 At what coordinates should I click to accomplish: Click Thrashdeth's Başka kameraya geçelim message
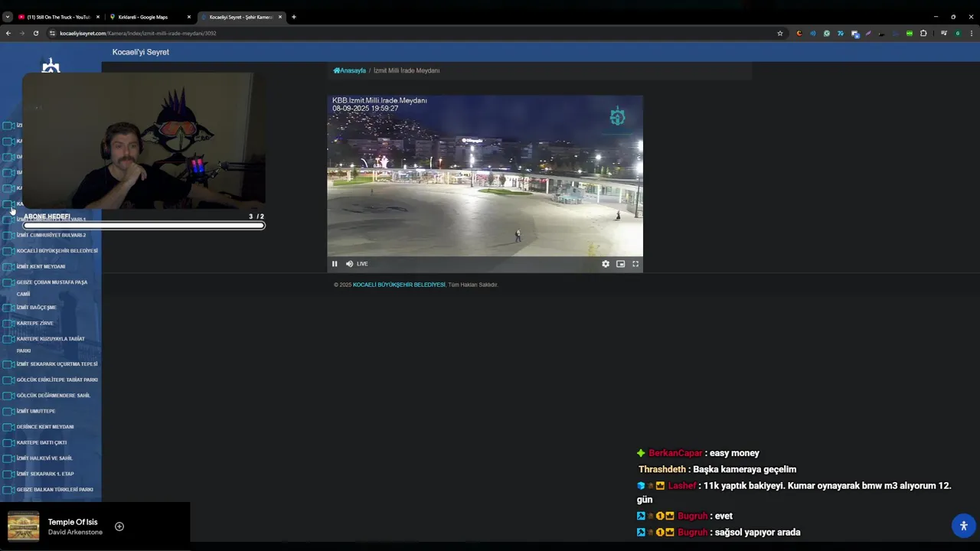tap(744, 470)
